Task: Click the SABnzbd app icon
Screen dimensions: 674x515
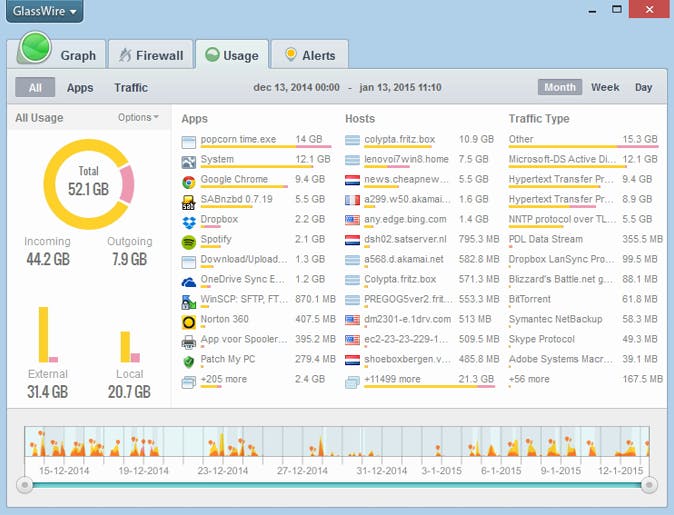Action: (188, 202)
